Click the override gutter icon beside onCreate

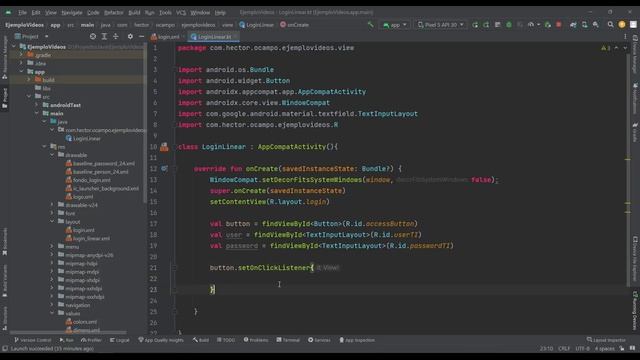[x=164, y=169]
